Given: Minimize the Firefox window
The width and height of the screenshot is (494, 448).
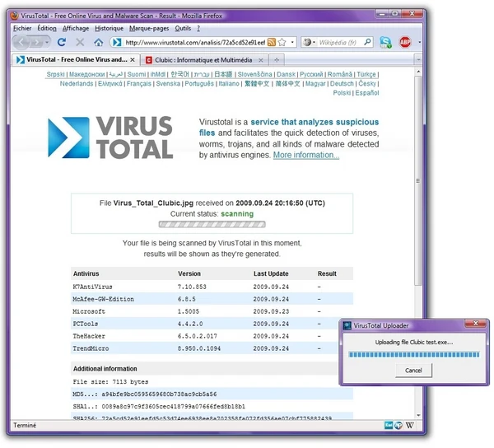Looking at the screenshot, I should pyautogui.click(x=382, y=13).
